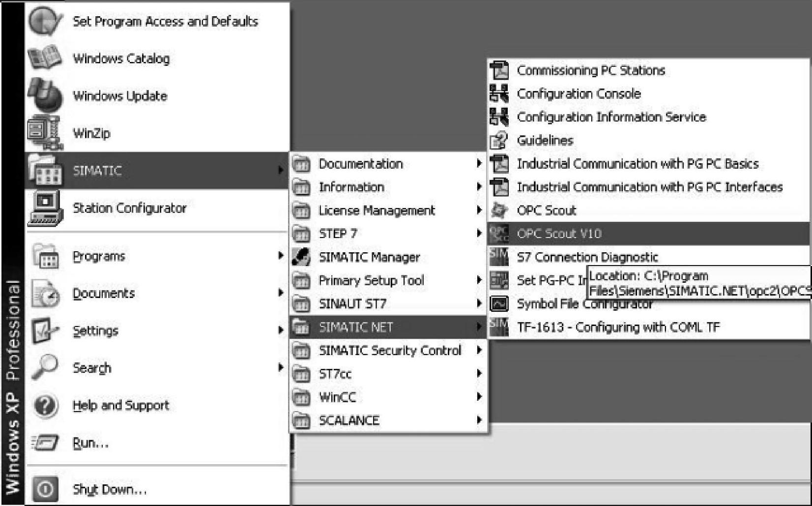Expand the Documentation submenu arrow
812x506 pixels.
pyautogui.click(x=479, y=163)
